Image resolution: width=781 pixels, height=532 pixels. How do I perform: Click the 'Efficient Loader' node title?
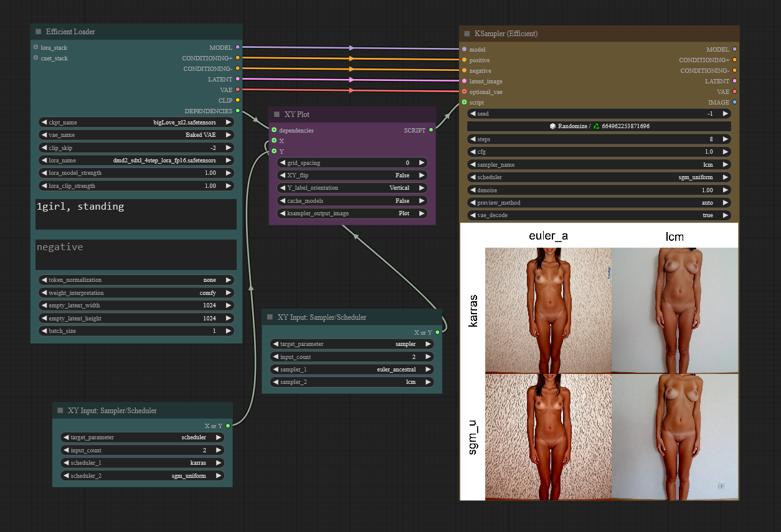tap(70, 32)
